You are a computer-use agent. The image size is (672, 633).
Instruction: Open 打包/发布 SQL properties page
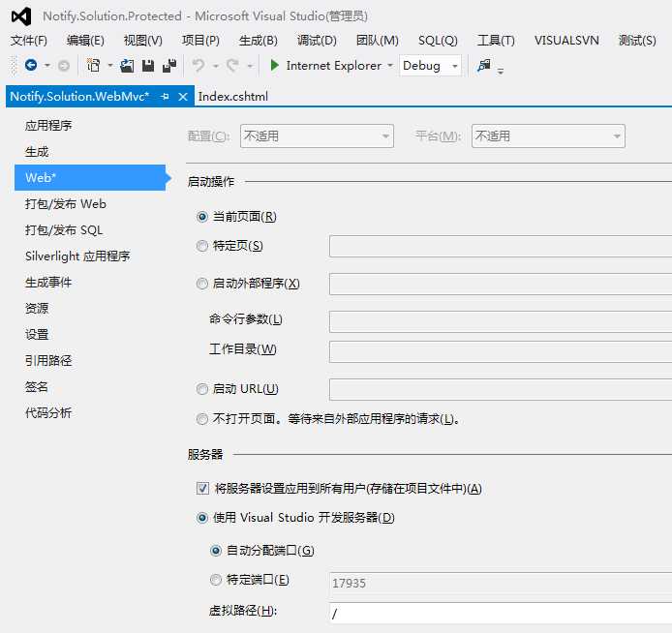pyautogui.click(x=64, y=230)
